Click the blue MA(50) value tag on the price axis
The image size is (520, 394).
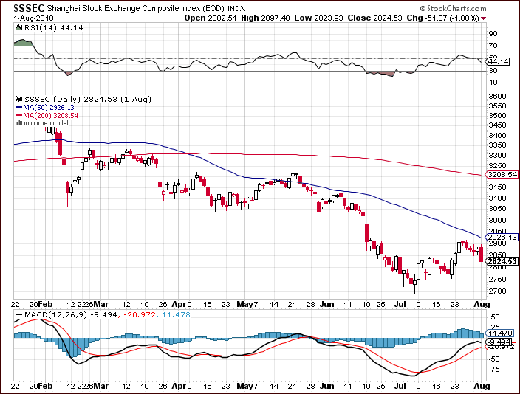click(502, 237)
